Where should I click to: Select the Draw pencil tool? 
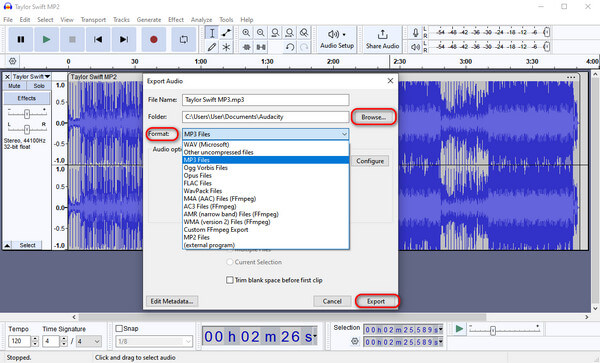pos(212,47)
